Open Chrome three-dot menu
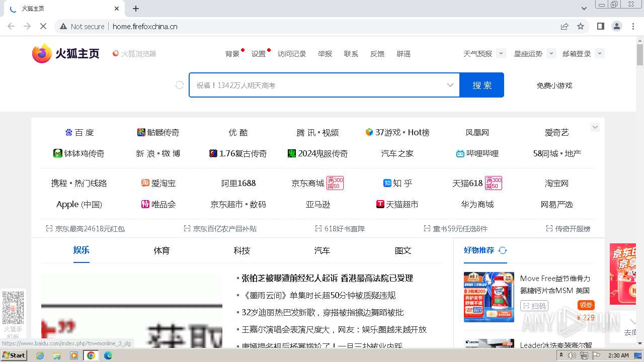 [x=633, y=27]
